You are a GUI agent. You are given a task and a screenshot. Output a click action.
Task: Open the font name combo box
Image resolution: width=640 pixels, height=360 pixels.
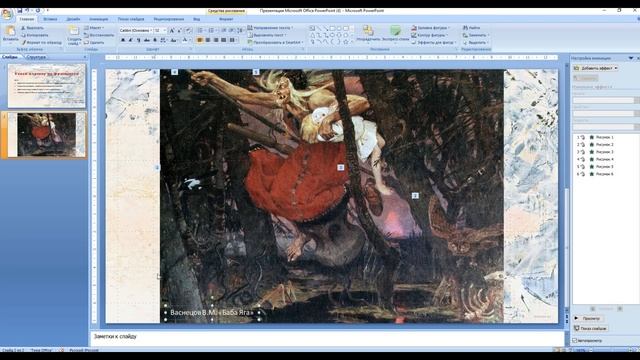pyautogui.click(x=136, y=31)
